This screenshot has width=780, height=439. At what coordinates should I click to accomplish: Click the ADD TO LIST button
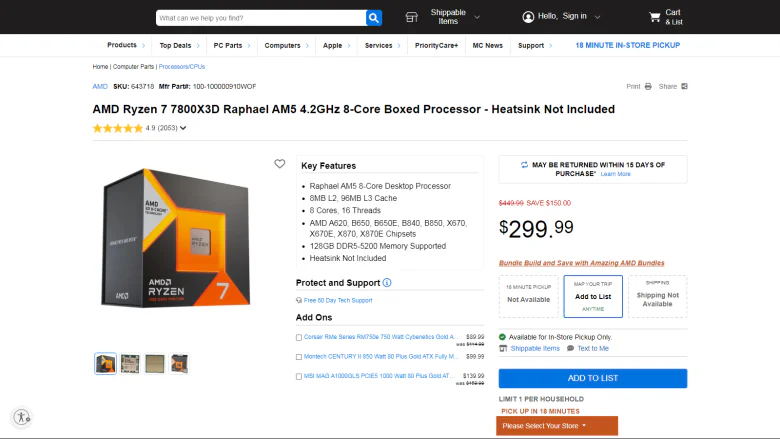coord(592,378)
